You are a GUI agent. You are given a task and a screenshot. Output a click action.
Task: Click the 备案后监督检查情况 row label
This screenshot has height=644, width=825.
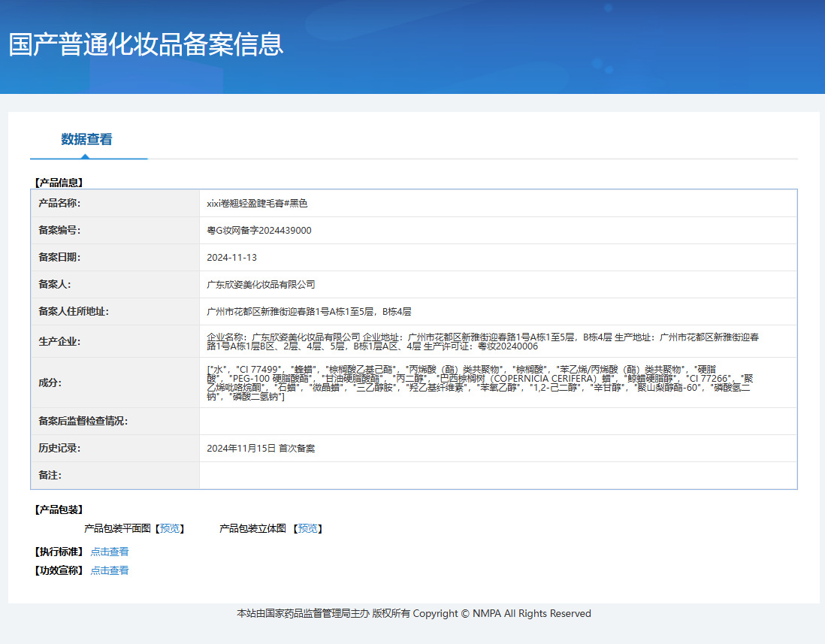(x=83, y=421)
